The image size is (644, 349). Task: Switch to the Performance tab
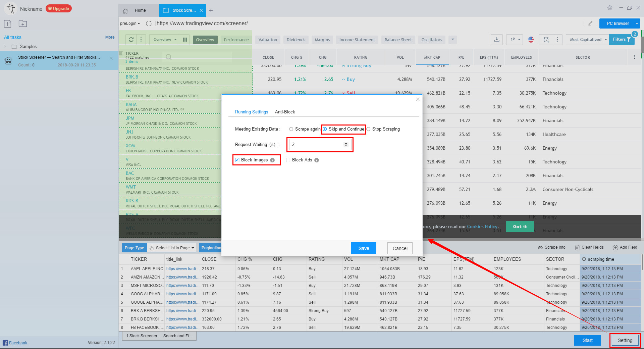coord(236,40)
